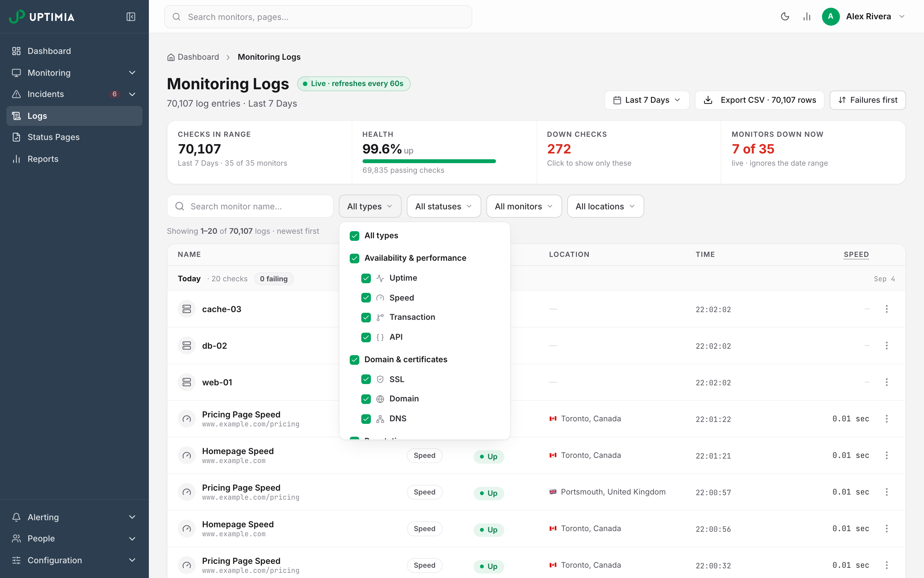This screenshot has width=924, height=578.
Task: Uncheck the Uptime type checkbox
Action: pyautogui.click(x=366, y=278)
